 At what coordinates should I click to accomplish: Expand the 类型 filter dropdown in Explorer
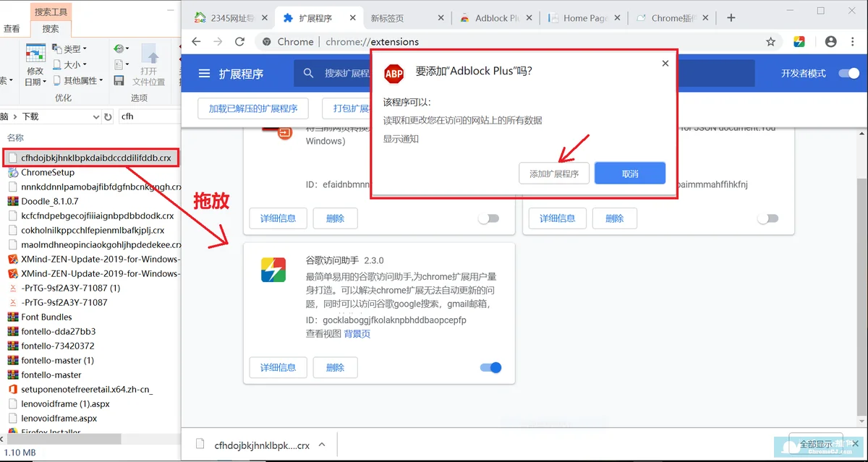point(70,49)
